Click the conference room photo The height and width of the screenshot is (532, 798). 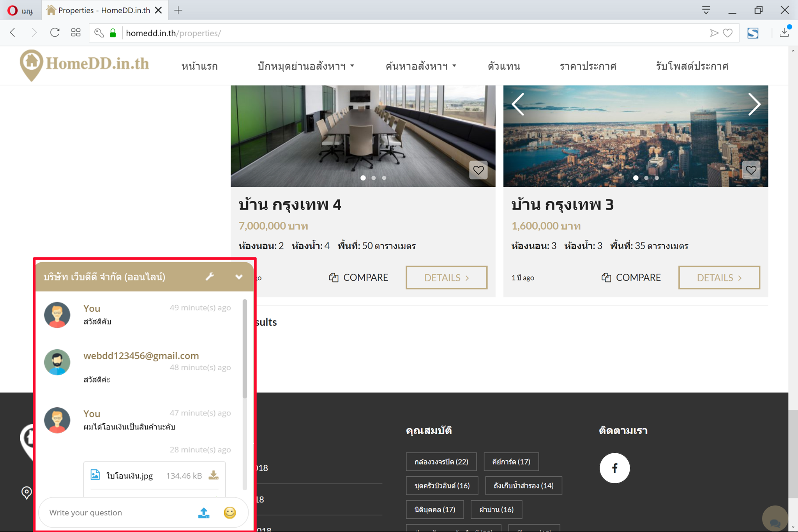point(363,136)
